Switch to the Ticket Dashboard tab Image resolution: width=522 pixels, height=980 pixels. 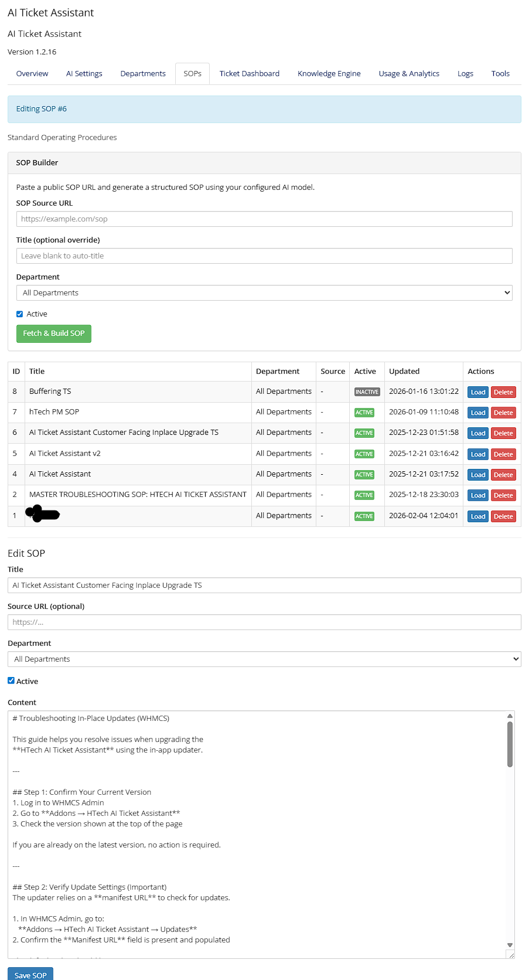pos(249,74)
